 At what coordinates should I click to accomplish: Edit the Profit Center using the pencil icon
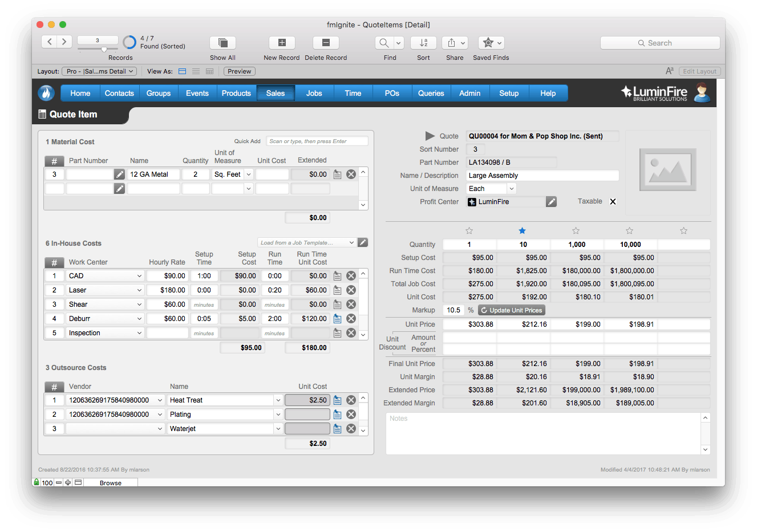[x=551, y=201]
